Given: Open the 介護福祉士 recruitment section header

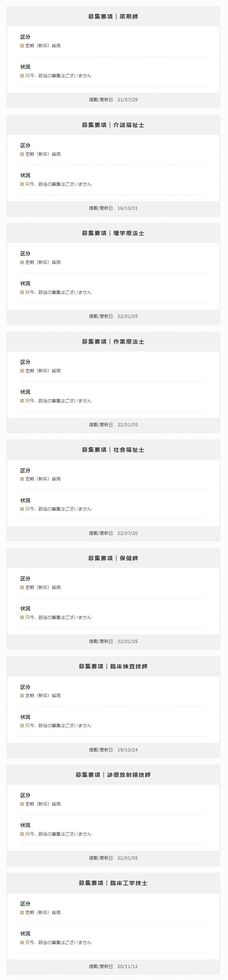Looking at the screenshot, I should click(x=113, y=125).
